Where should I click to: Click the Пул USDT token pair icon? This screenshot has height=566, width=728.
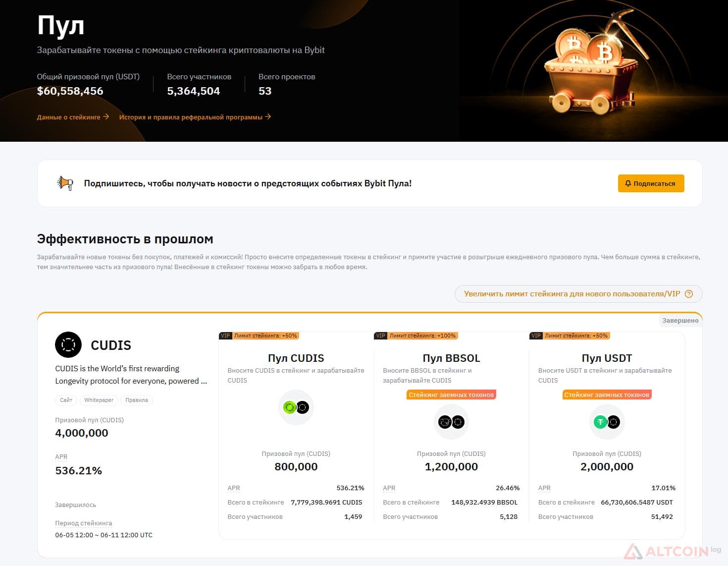(607, 422)
